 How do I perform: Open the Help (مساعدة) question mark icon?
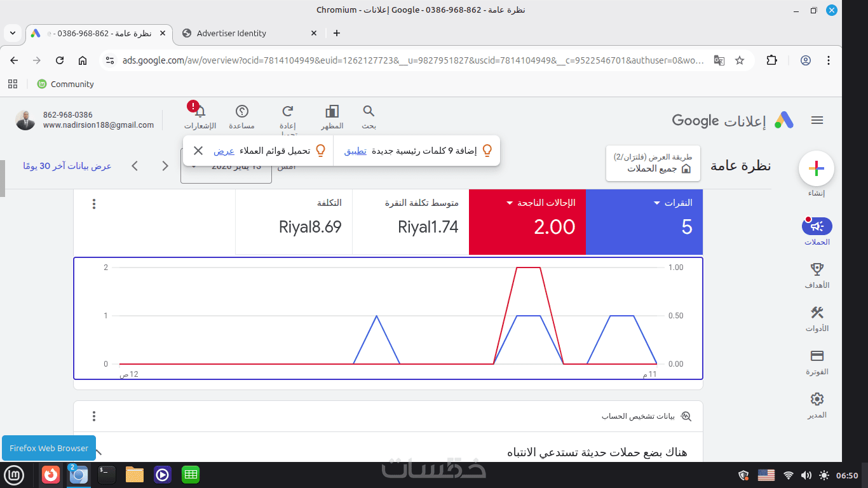coord(242,112)
